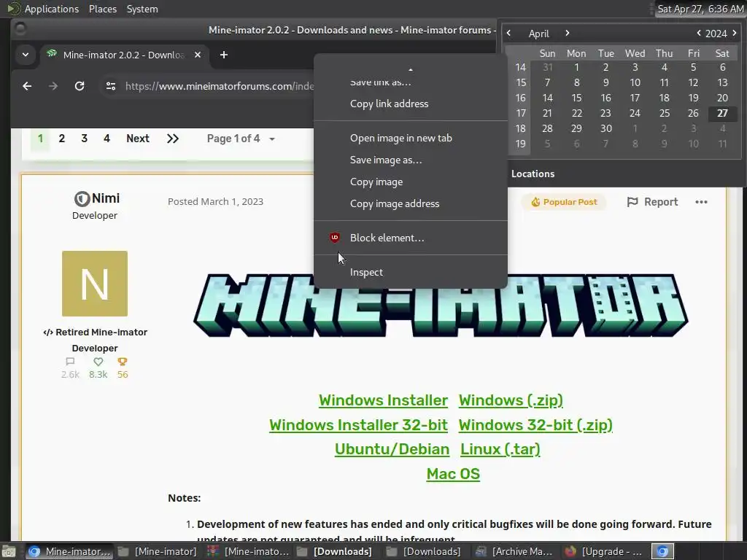This screenshot has width=747, height=560.
Task: Download the Windows (.zip) link
Action: pos(511,400)
